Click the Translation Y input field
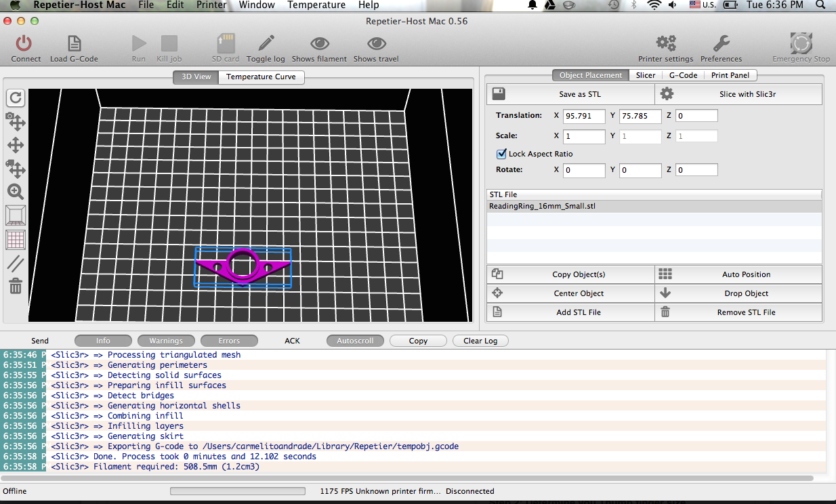 click(x=640, y=116)
